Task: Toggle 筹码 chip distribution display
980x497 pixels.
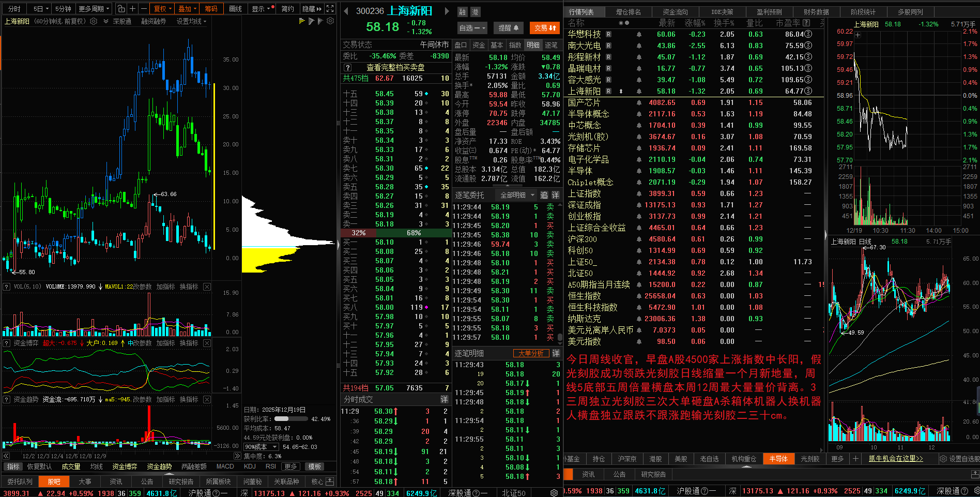Action: (211, 9)
